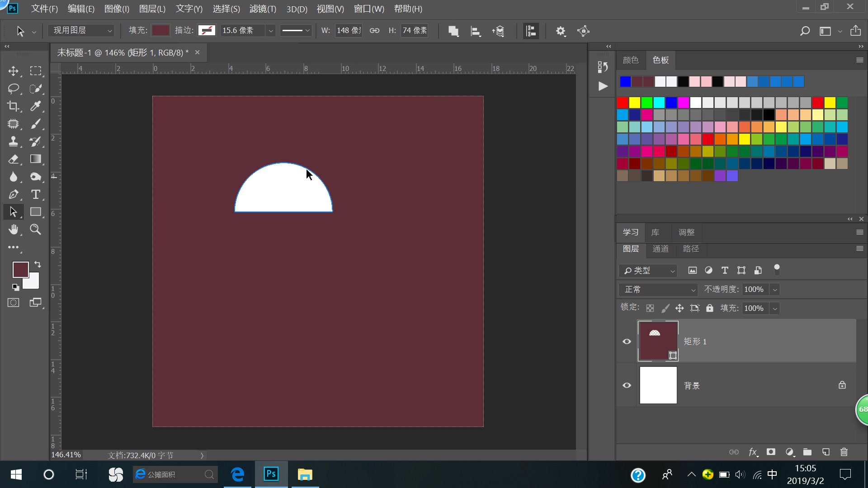This screenshot has width=868, height=488.
Task: Hide the 矩形 1 layer
Action: pos(627,342)
